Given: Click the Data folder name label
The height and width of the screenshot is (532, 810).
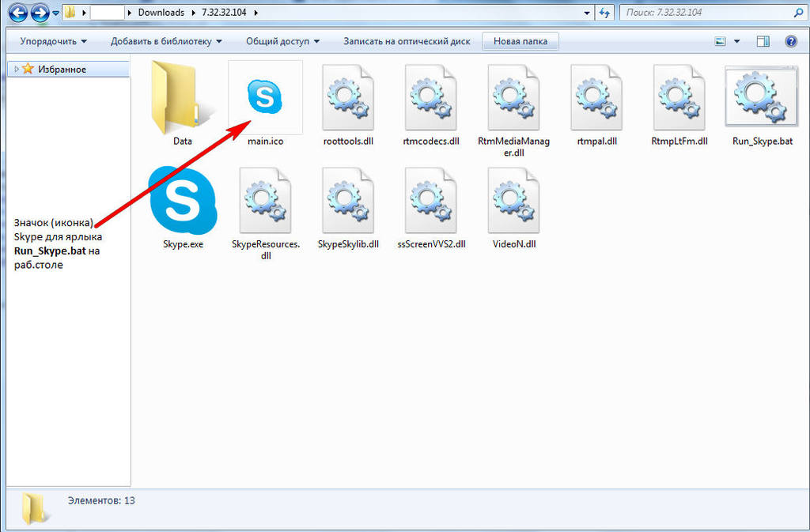Looking at the screenshot, I should [x=183, y=141].
